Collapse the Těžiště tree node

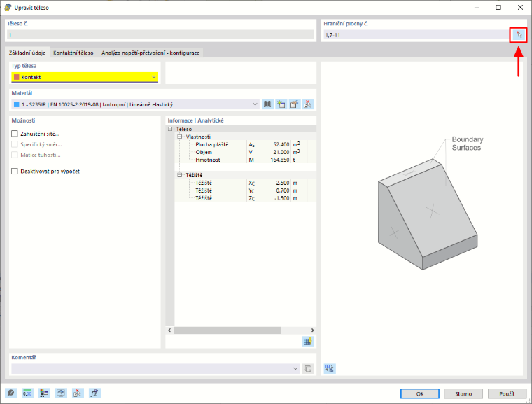tap(179, 175)
